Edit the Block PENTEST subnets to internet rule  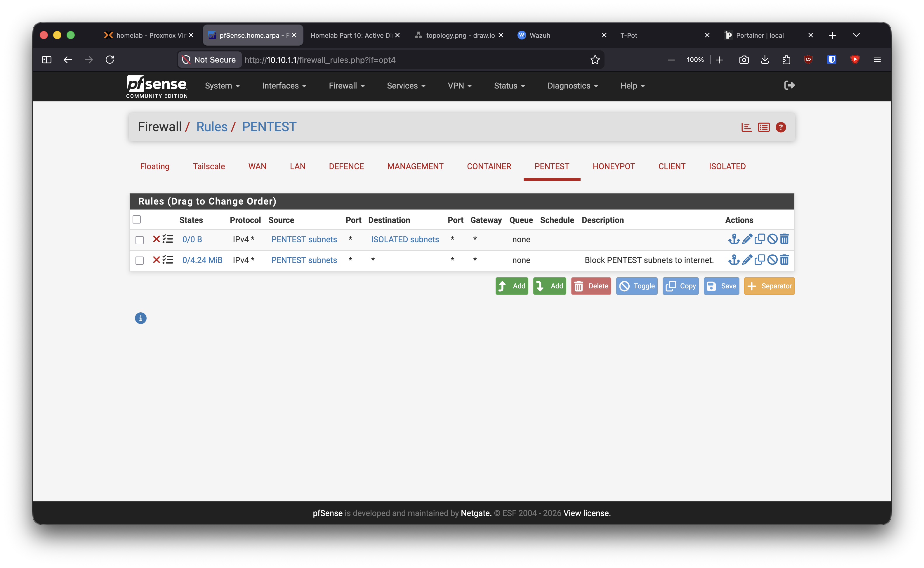point(747,259)
